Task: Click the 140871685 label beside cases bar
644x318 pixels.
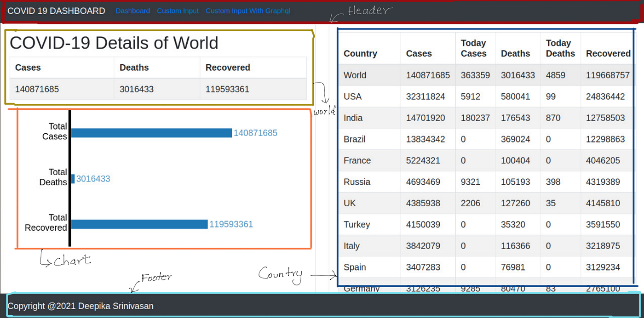Action: pos(255,133)
